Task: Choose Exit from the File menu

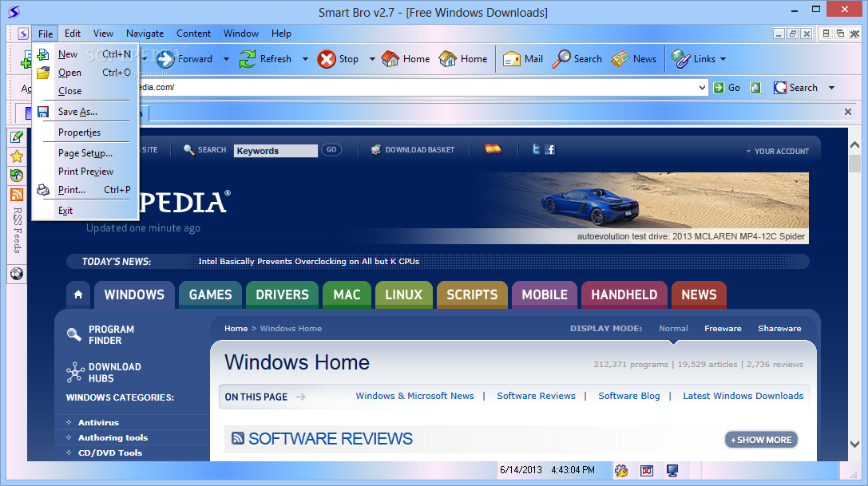Action: pyautogui.click(x=85, y=211)
